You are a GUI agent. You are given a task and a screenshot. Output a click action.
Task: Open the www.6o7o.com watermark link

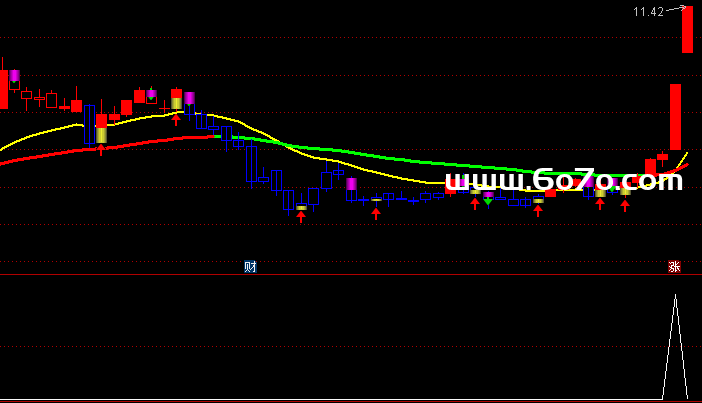pyautogui.click(x=564, y=180)
